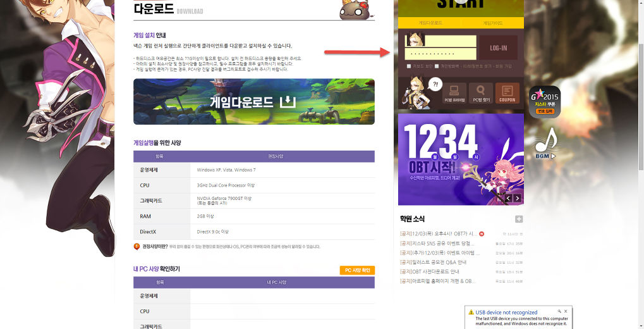This screenshot has width=644, height=329.
Task: Click the PC방 프리미엄 computer icon
Action: (x=454, y=93)
